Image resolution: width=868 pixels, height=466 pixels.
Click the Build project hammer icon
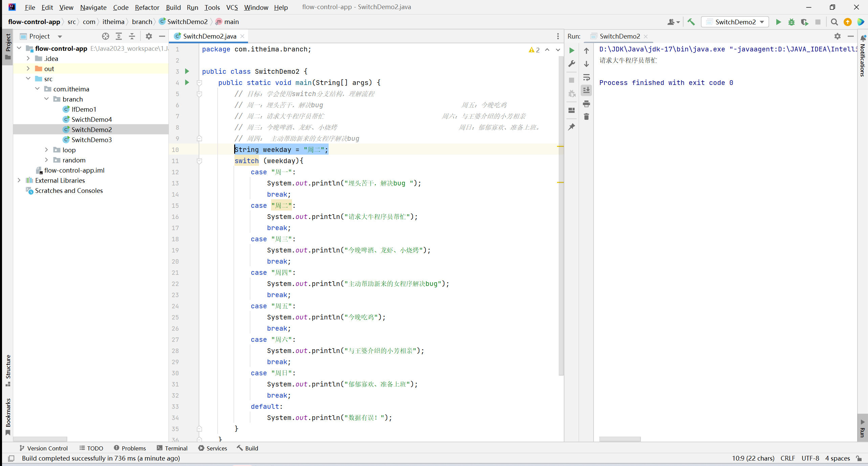click(691, 22)
